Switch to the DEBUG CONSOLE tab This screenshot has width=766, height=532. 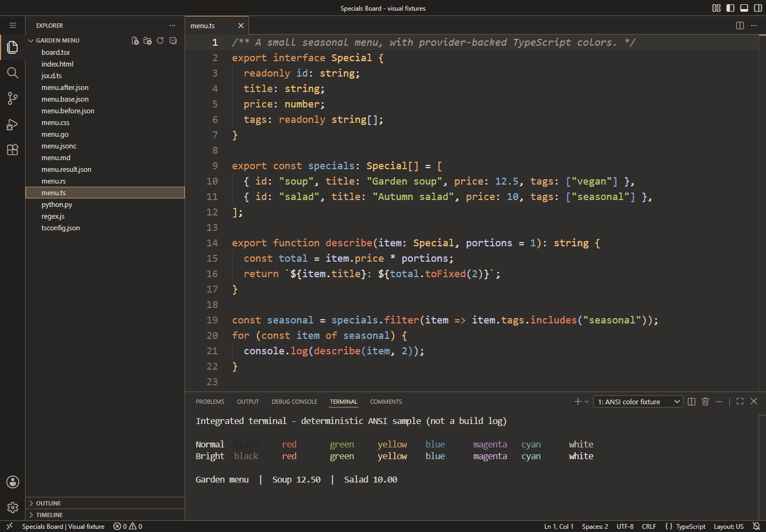point(294,402)
